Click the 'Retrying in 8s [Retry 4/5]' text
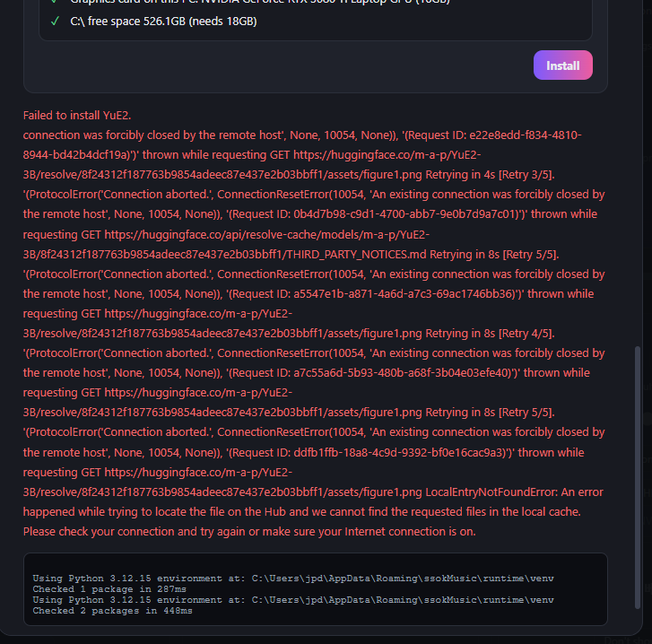 coord(490,334)
